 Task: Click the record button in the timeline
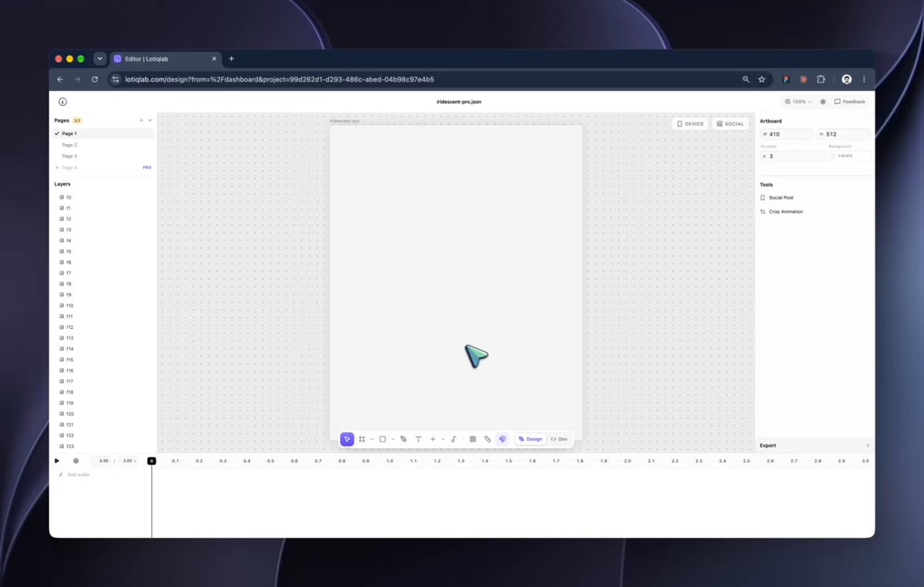(x=76, y=461)
